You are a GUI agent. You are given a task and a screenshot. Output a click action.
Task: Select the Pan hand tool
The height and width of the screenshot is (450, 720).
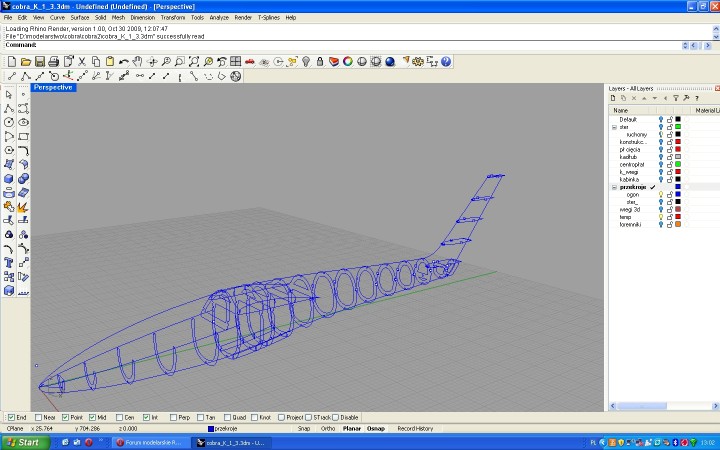coord(137,62)
